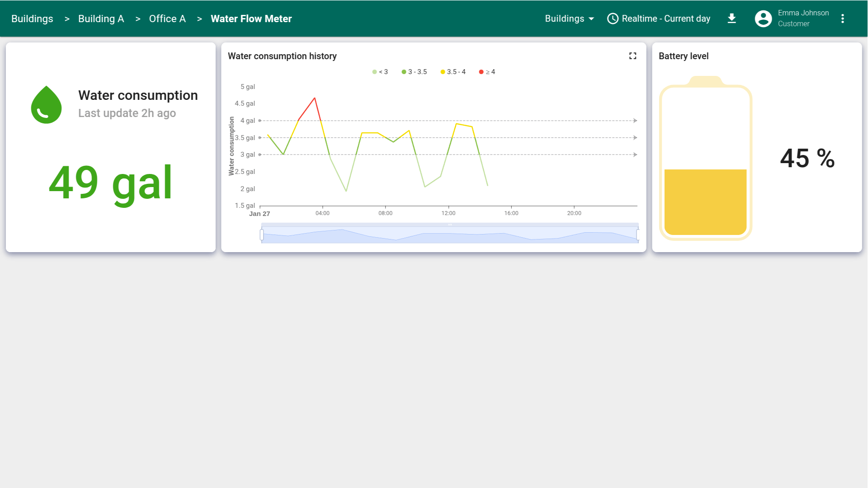Click the download export icon
The image size is (868, 488).
click(731, 19)
